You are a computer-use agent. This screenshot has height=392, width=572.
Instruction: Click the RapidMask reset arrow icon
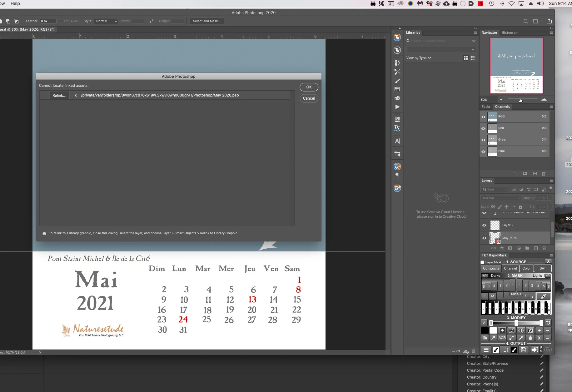(x=548, y=323)
